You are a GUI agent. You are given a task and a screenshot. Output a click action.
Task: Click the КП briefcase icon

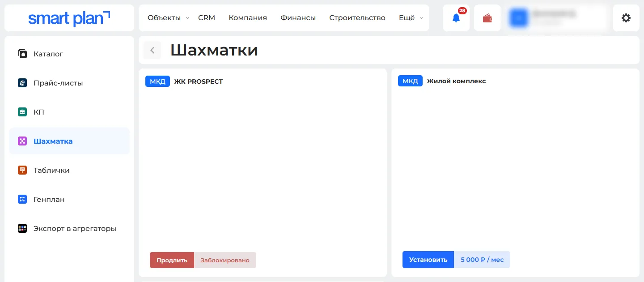pyautogui.click(x=22, y=112)
